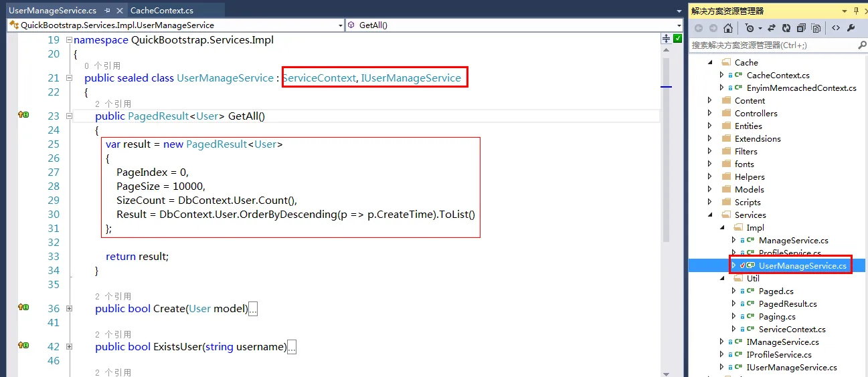
Task: Click the editor scrollbar down arrow
Action: (x=666, y=373)
